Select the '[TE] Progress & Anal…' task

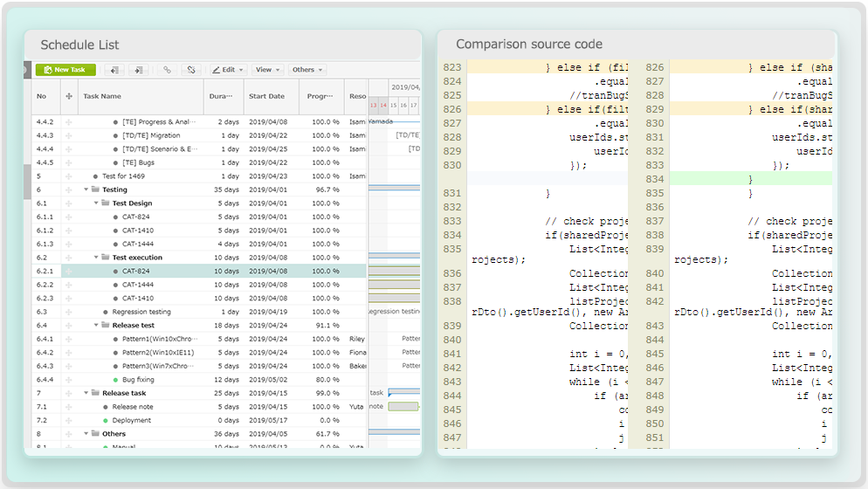point(158,122)
